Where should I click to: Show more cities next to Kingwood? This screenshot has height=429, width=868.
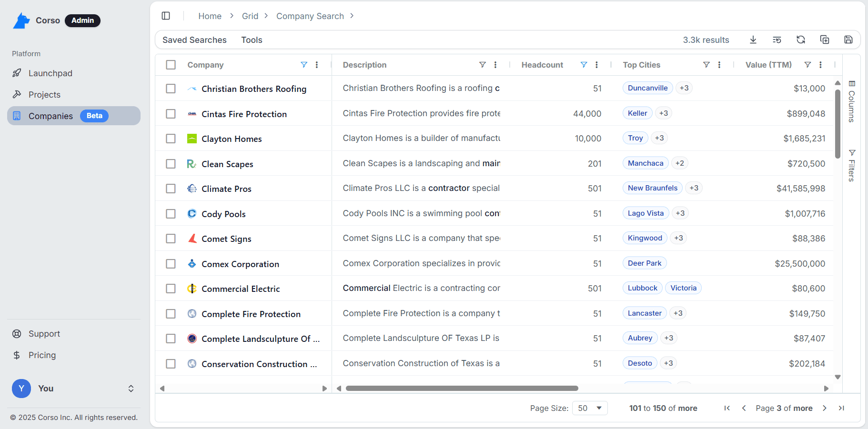tap(679, 238)
